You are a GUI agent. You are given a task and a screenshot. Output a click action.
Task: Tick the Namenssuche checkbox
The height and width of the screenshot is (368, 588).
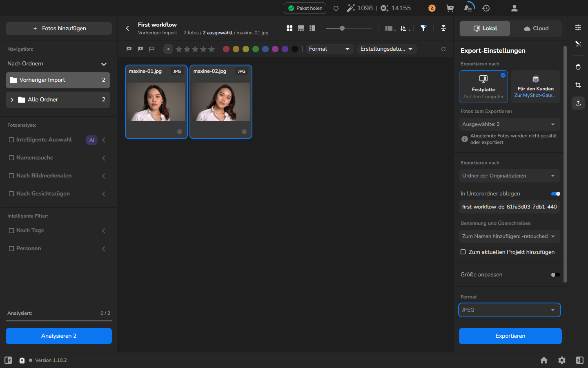[x=11, y=158]
